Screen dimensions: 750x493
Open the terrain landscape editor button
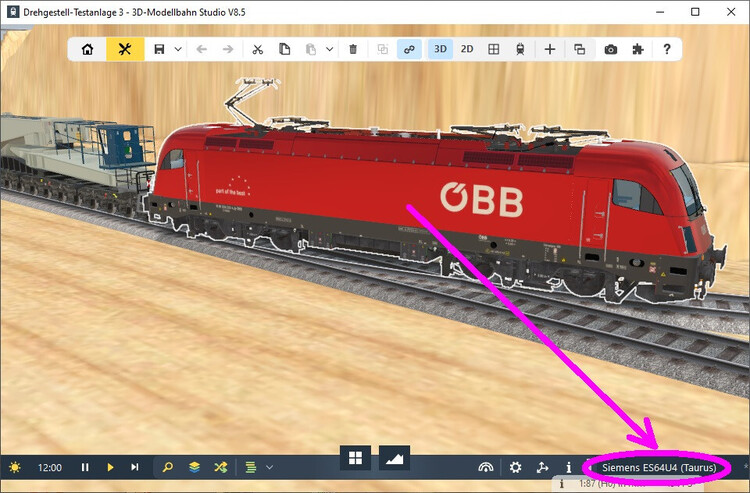[x=394, y=458]
